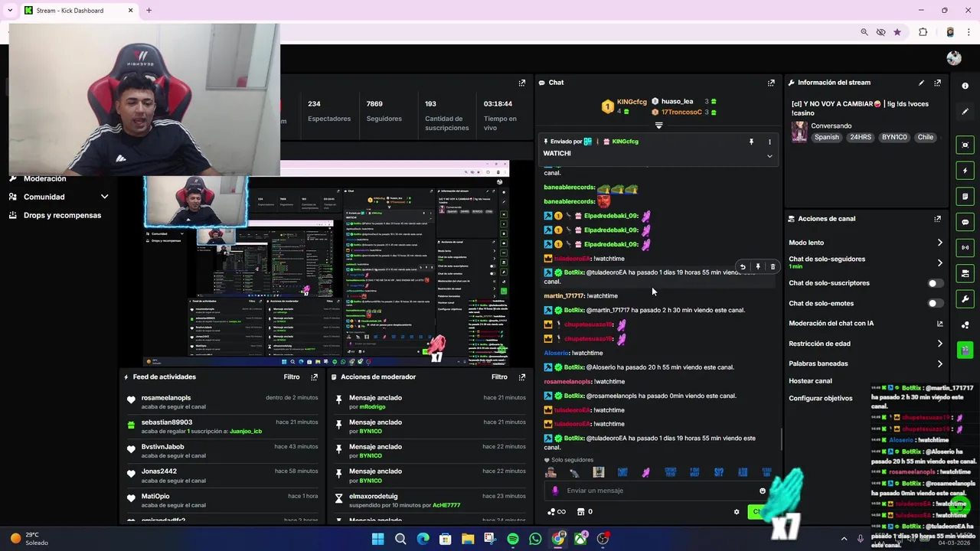980x551 pixels.
Task: Click the Chile stream tag
Action: tap(926, 138)
